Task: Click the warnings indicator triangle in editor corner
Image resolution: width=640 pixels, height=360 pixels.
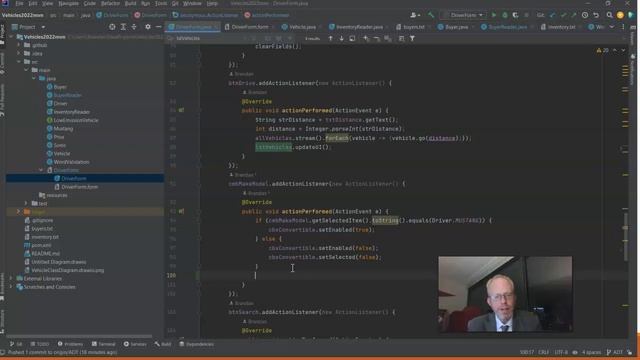Action: pos(599,51)
